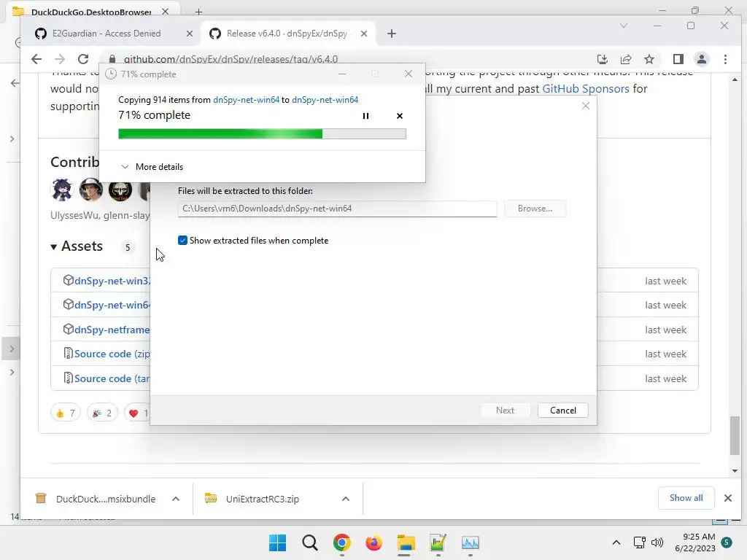Click Firefox icon in taskbar
This screenshot has width=747, height=560.
click(374, 542)
